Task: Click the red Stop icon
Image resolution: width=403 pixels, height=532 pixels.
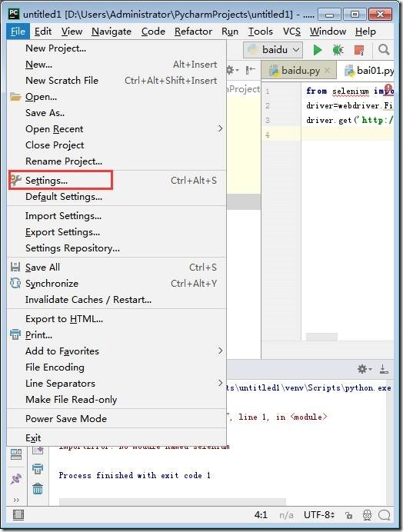Action: point(359,50)
